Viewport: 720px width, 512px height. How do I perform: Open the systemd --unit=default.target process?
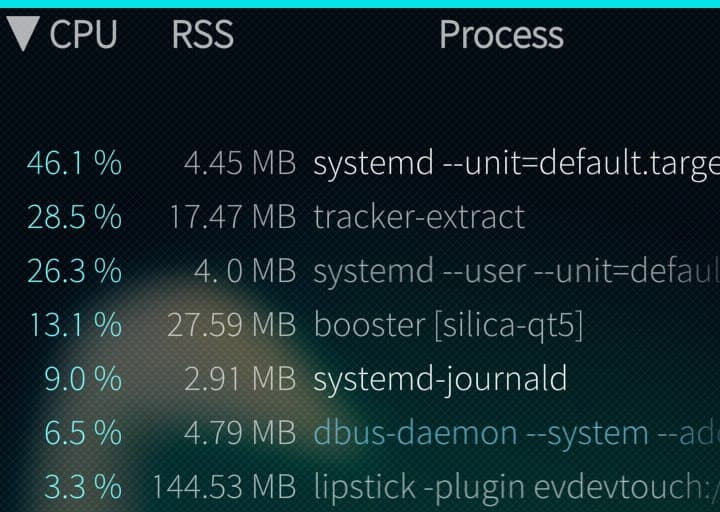coord(517,164)
